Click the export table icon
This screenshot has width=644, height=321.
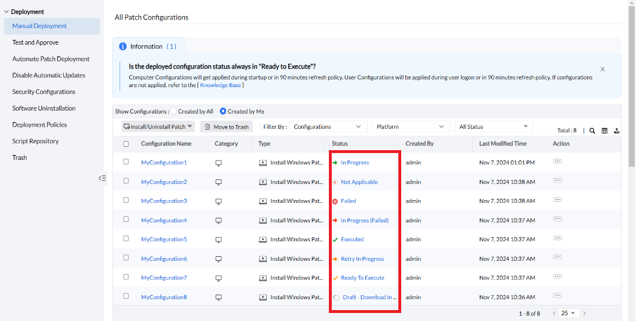pos(616,131)
